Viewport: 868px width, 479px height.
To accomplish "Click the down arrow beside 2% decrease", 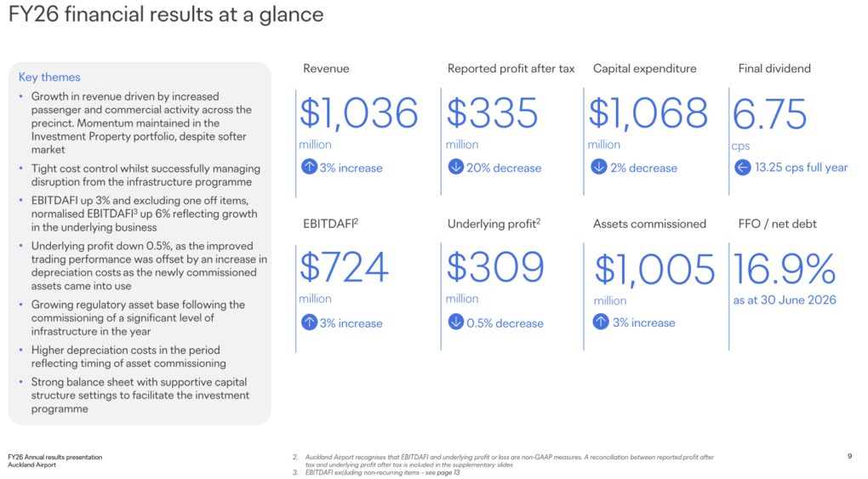I will [x=598, y=167].
